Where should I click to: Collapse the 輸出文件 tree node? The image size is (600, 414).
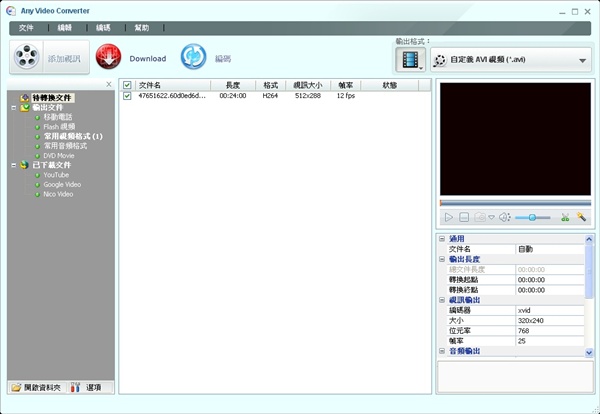click(x=14, y=108)
